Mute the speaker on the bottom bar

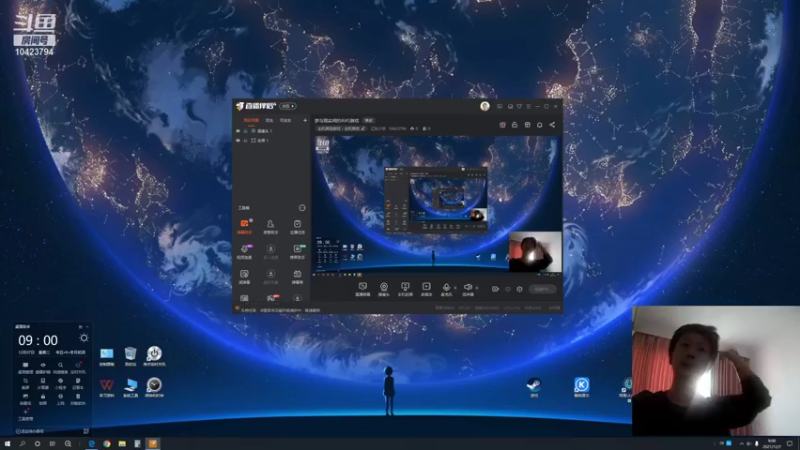(x=468, y=289)
